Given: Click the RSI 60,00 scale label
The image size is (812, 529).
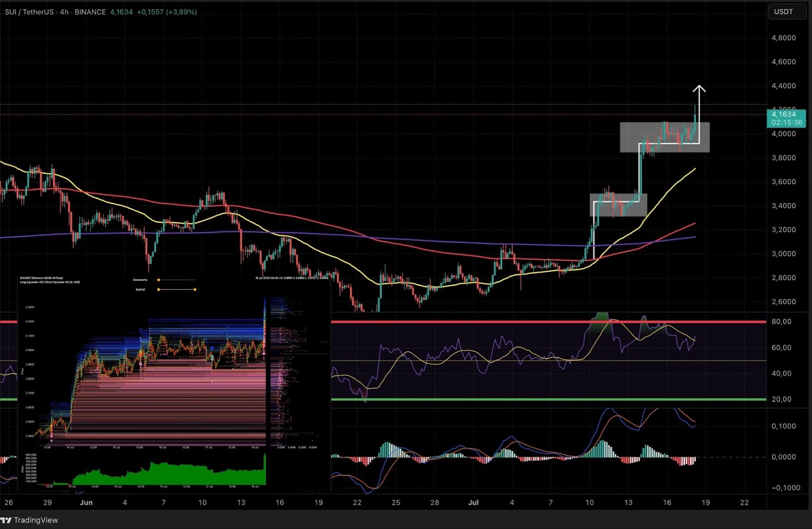Looking at the screenshot, I should point(782,348).
